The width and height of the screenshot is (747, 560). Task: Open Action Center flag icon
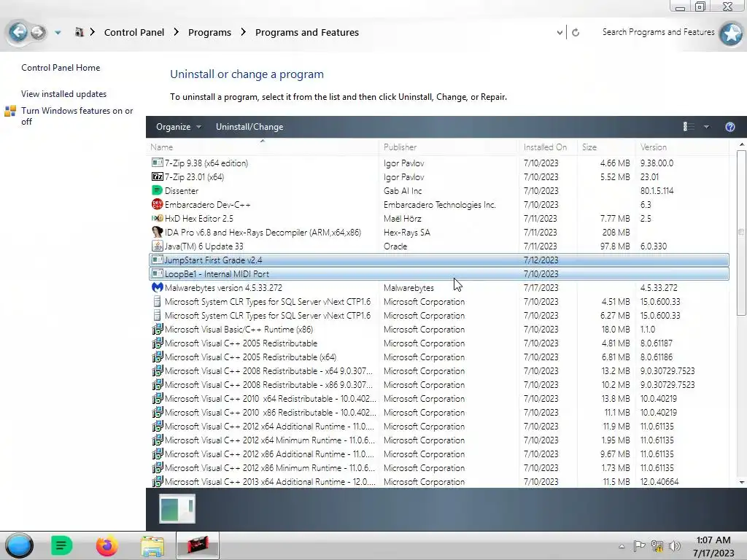pyautogui.click(x=639, y=545)
